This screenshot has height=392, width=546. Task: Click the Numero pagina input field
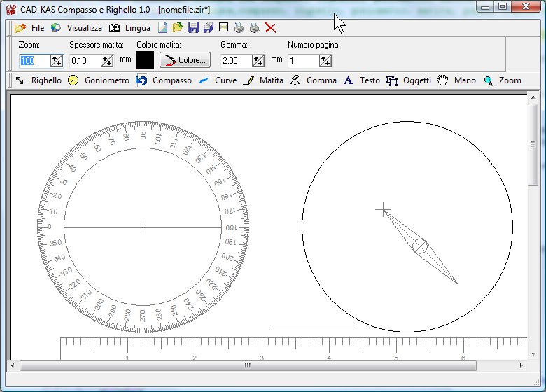tap(304, 61)
